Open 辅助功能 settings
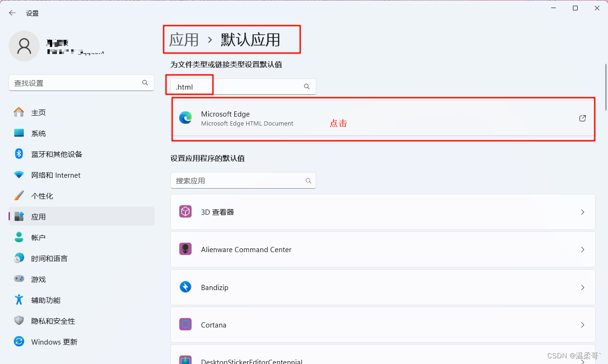Viewport: 608px width, 364px height. pos(82,300)
